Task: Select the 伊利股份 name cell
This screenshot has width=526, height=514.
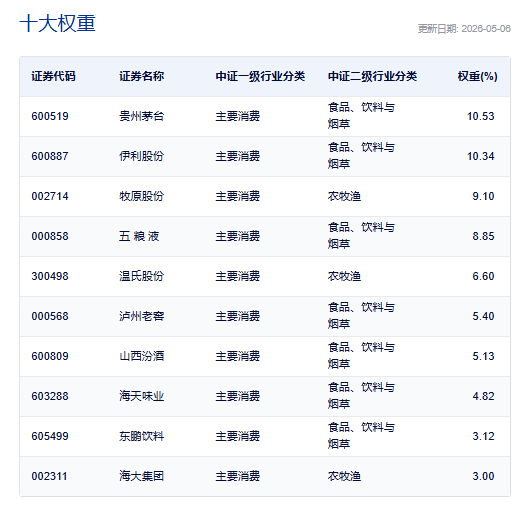Action: click(x=142, y=156)
